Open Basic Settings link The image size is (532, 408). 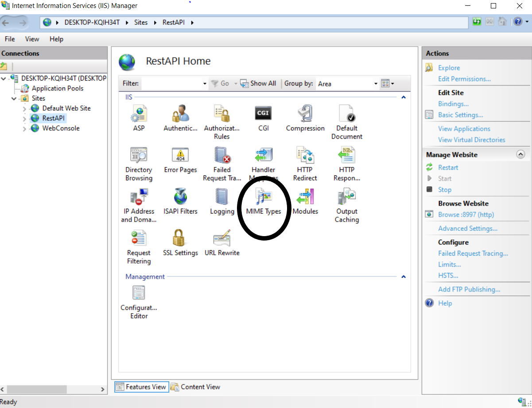tap(460, 115)
